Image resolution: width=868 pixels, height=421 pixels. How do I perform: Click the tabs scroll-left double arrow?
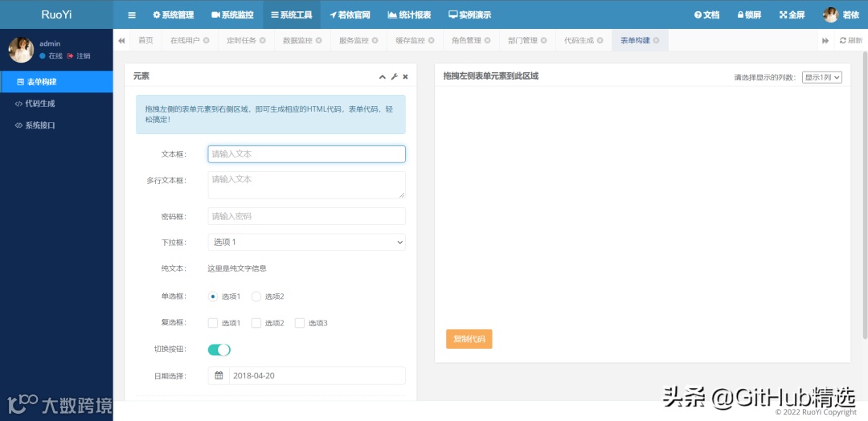tap(121, 40)
